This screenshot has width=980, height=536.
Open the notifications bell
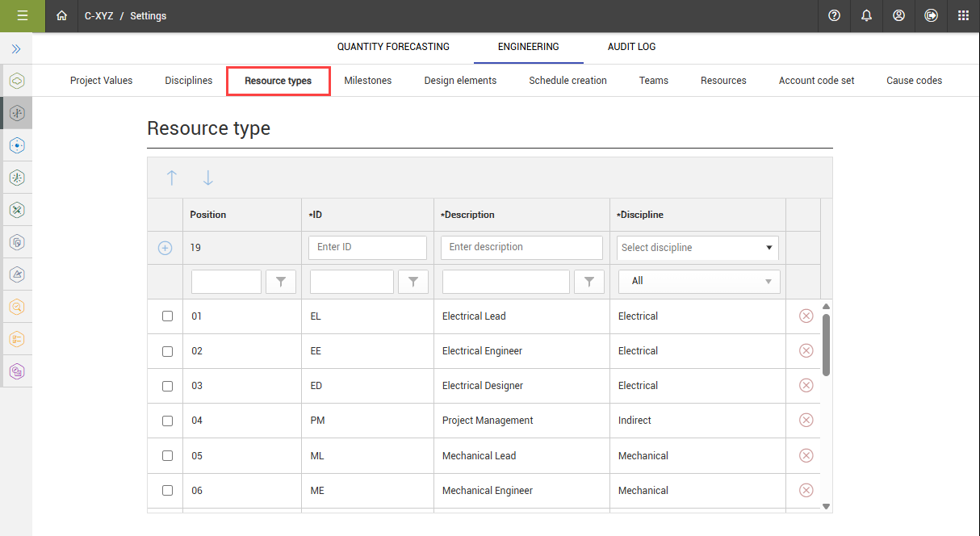coord(866,15)
